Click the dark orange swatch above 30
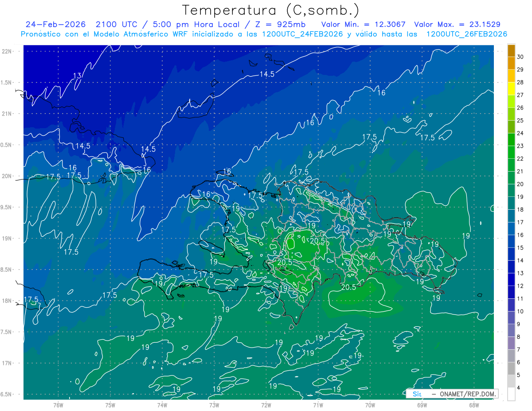The width and height of the screenshot is (532, 411). click(x=511, y=50)
